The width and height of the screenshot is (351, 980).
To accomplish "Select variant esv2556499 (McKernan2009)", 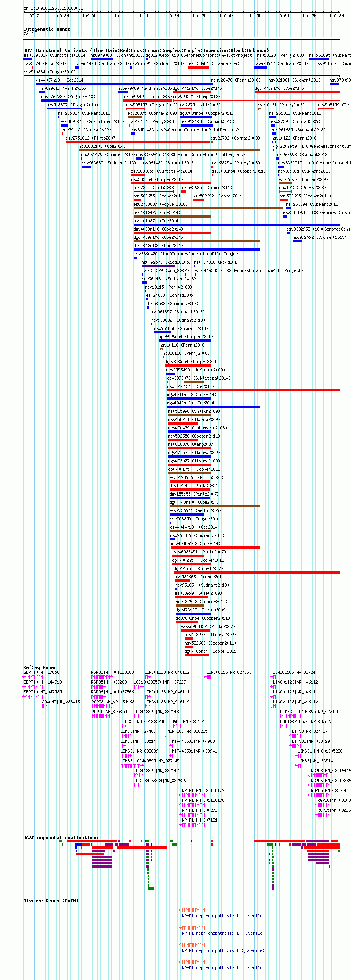I will [x=196, y=370].
